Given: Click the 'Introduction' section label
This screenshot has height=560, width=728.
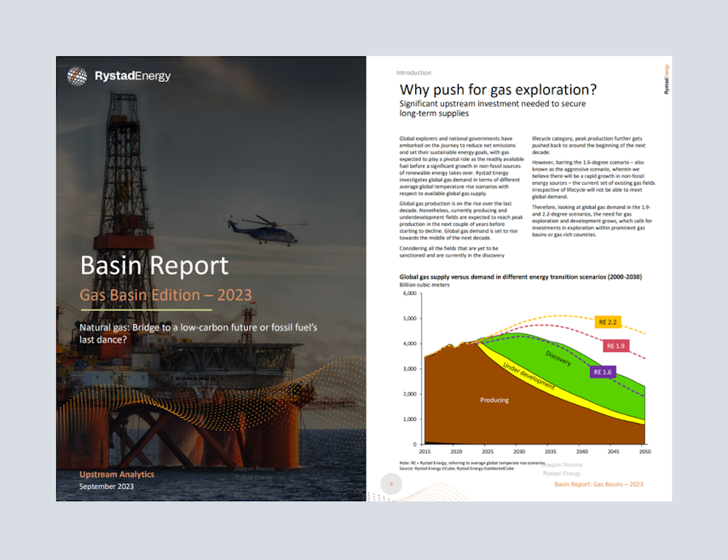Looking at the screenshot, I should [x=413, y=72].
